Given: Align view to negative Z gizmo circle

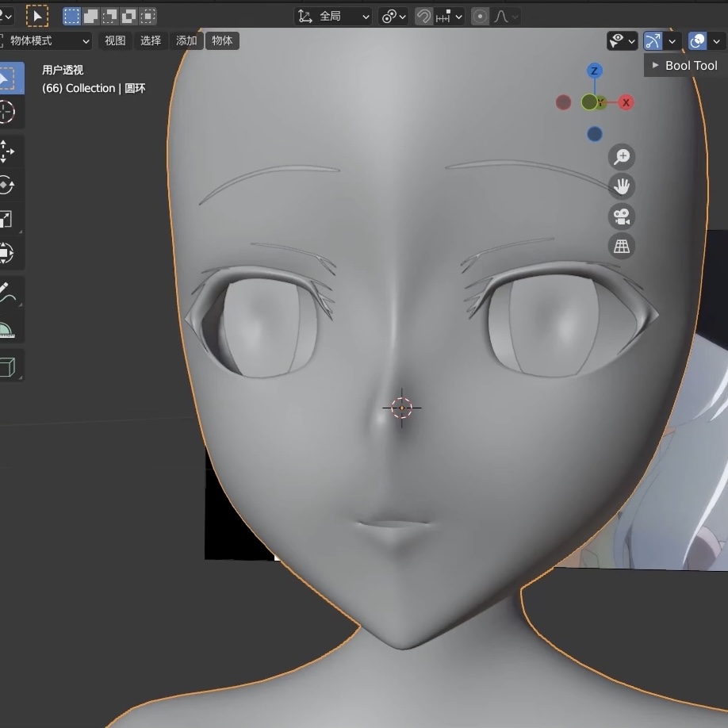Looking at the screenshot, I should pos(594,134).
